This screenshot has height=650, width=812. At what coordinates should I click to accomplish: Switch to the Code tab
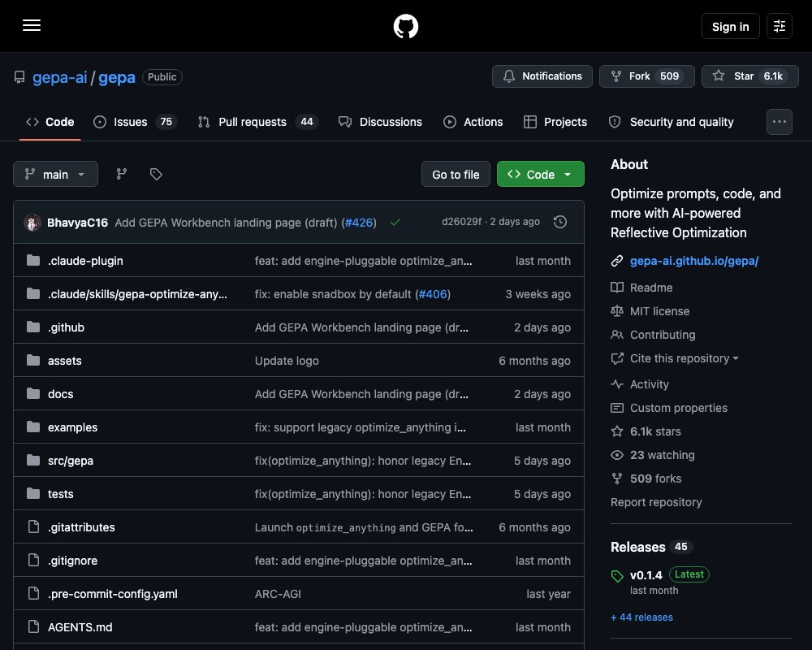(x=50, y=122)
